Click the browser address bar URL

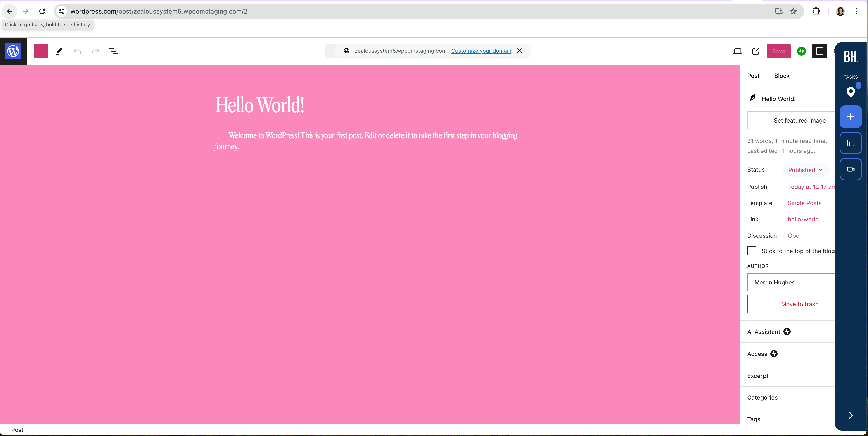pyautogui.click(x=159, y=11)
